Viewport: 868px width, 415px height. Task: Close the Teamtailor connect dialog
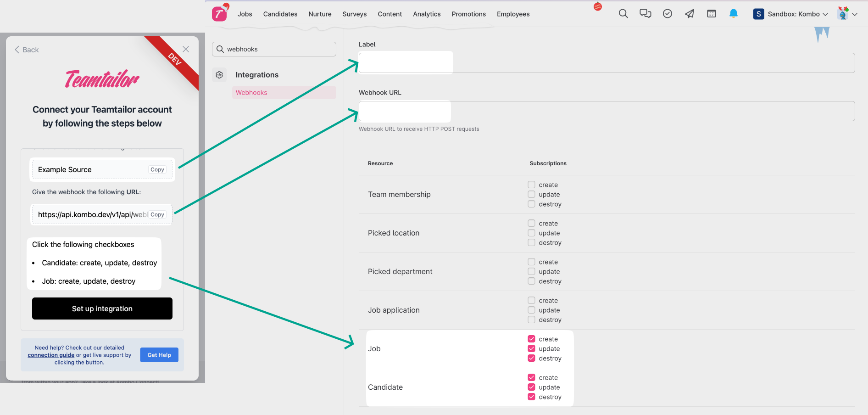point(186,49)
